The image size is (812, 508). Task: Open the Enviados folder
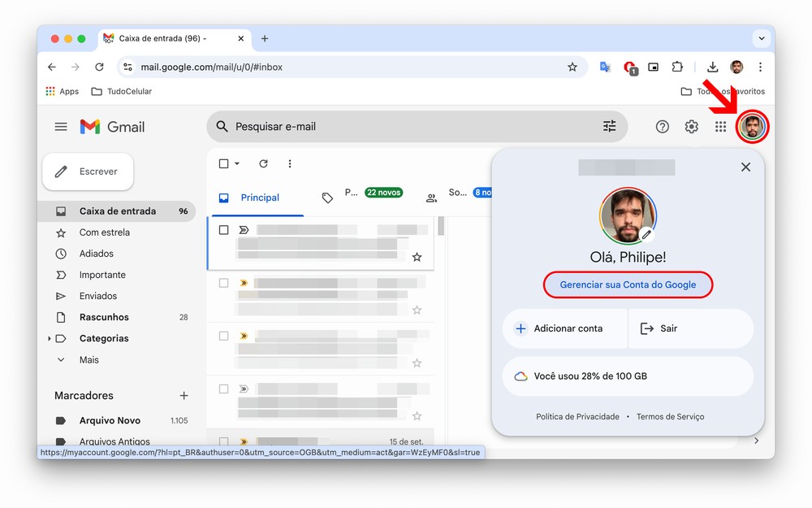point(98,296)
